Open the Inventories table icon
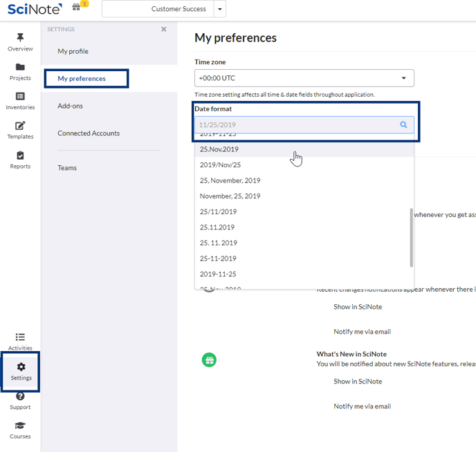The height and width of the screenshot is (452, 476). pyautogui.click(x=20, y=96)
